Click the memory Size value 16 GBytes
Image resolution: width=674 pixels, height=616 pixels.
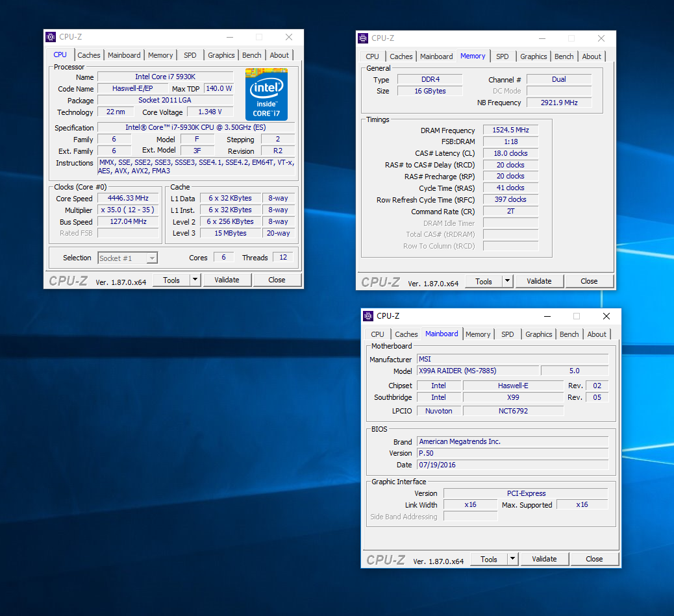(430, 91)
